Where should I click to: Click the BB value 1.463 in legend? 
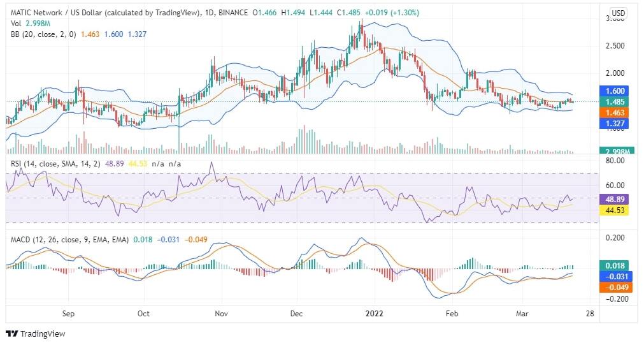[90, 34]
